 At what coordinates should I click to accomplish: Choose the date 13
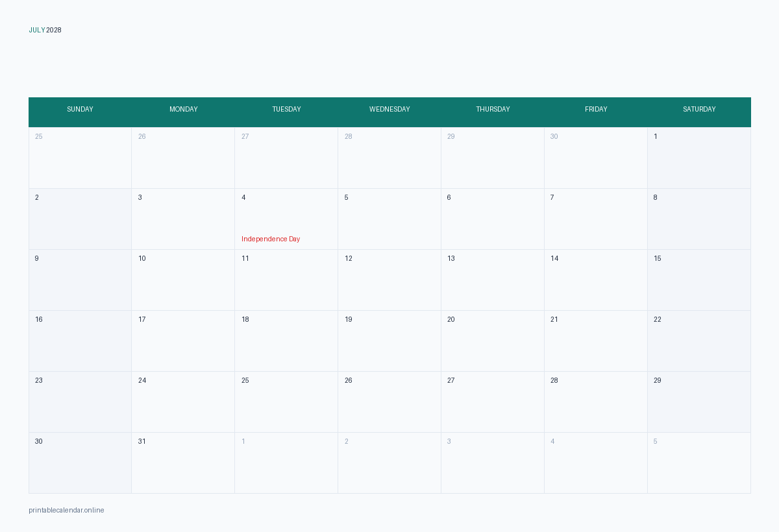(x=493, y=280)
